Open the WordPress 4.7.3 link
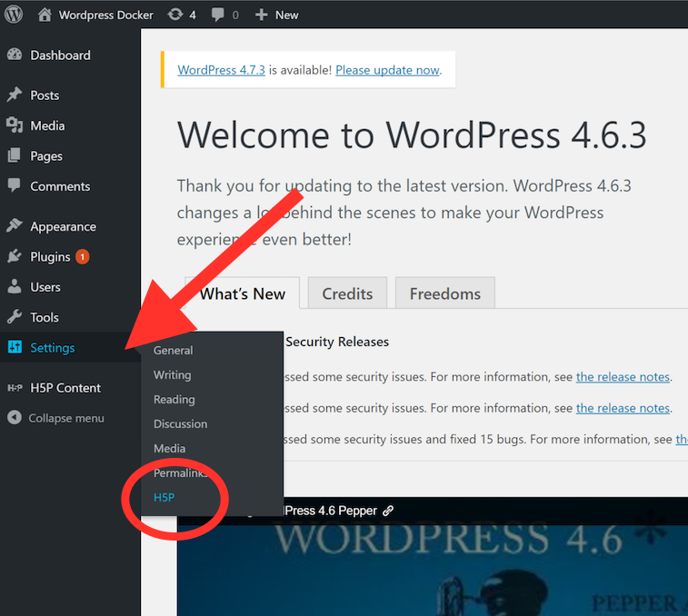This screenshot has width=688, height=616. pos(221,70)
